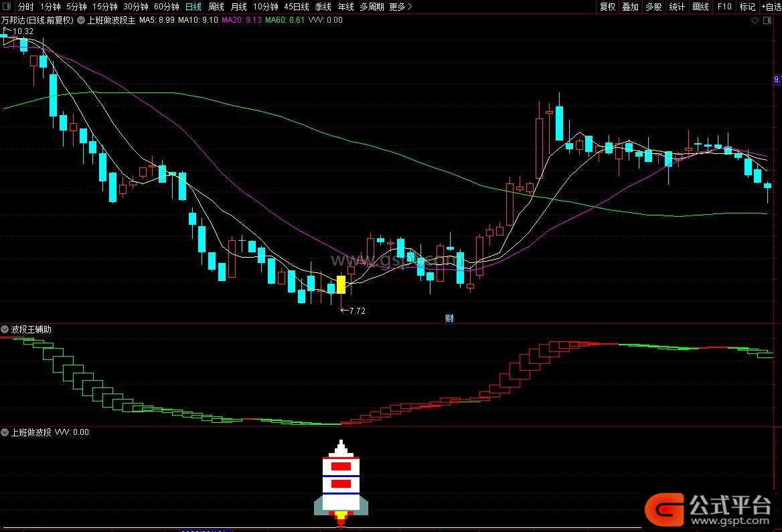782x532 pixels.
Task: Click the 波段王辅助 panel title
Action: 31,329
